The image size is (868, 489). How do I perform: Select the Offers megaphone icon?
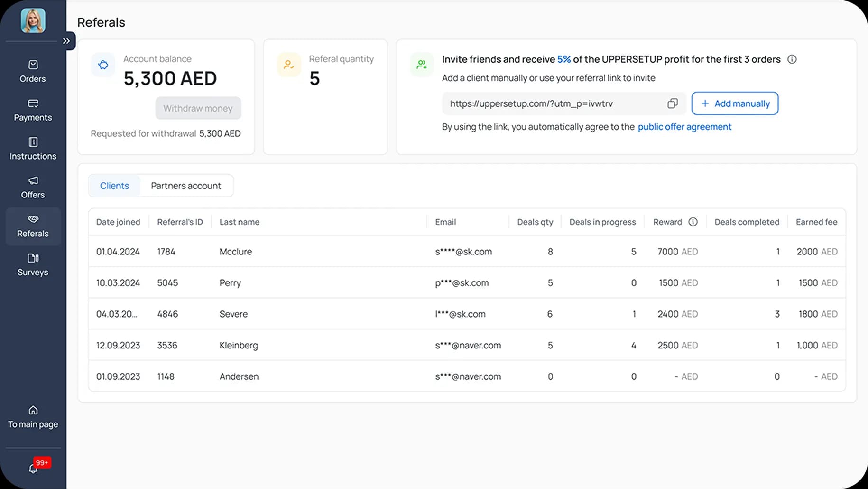coord(33,181)
